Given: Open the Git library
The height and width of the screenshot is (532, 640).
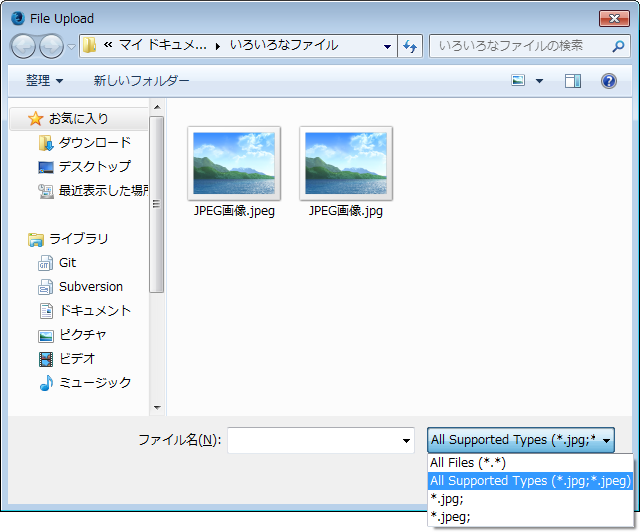Looking at the screenshot, I should pos(67,263).
